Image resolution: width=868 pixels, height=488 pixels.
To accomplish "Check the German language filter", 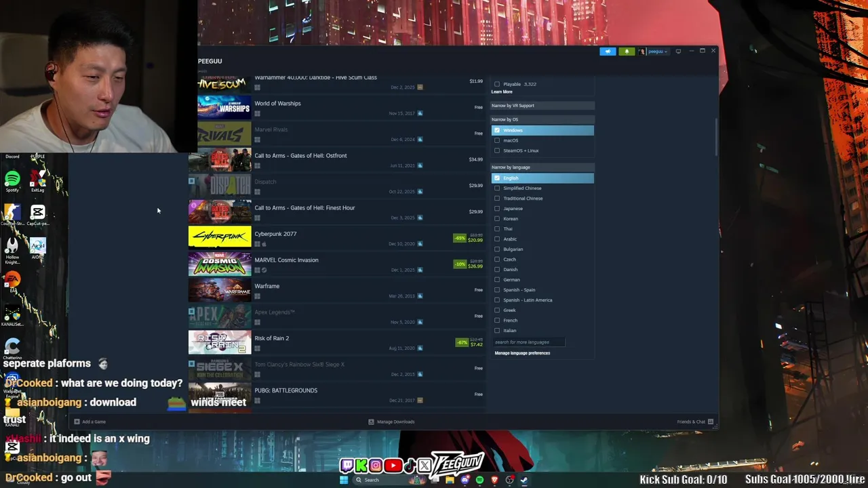I will 497,280.
